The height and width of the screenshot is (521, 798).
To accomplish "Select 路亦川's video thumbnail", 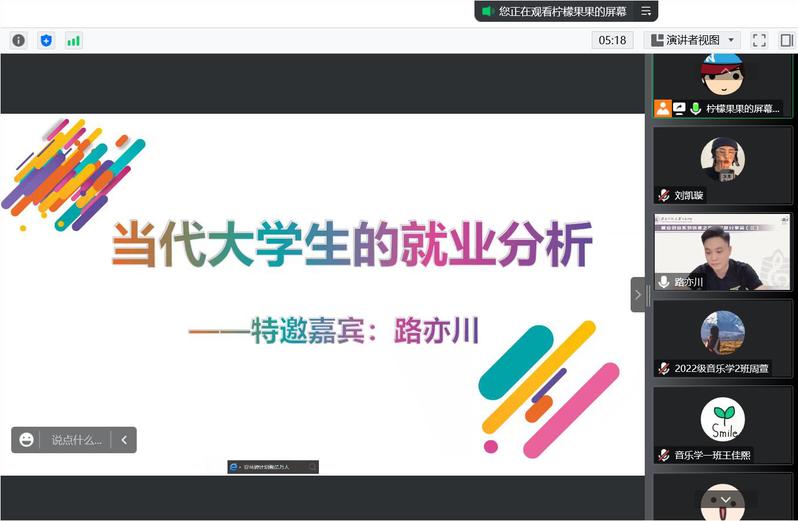I will 722,252.
